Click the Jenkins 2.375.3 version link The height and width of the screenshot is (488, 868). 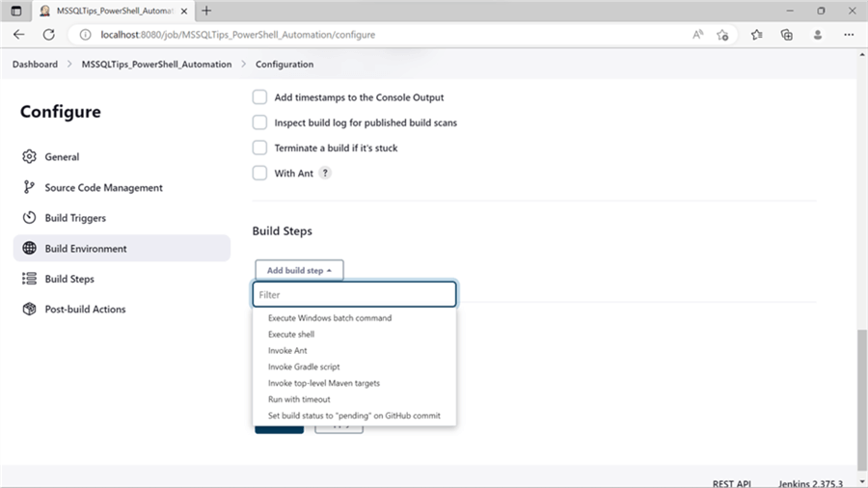[x=810, y=483]
